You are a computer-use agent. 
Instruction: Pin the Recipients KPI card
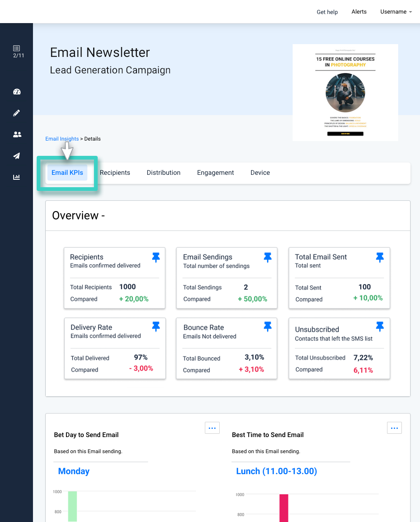[x=156, y=258]
